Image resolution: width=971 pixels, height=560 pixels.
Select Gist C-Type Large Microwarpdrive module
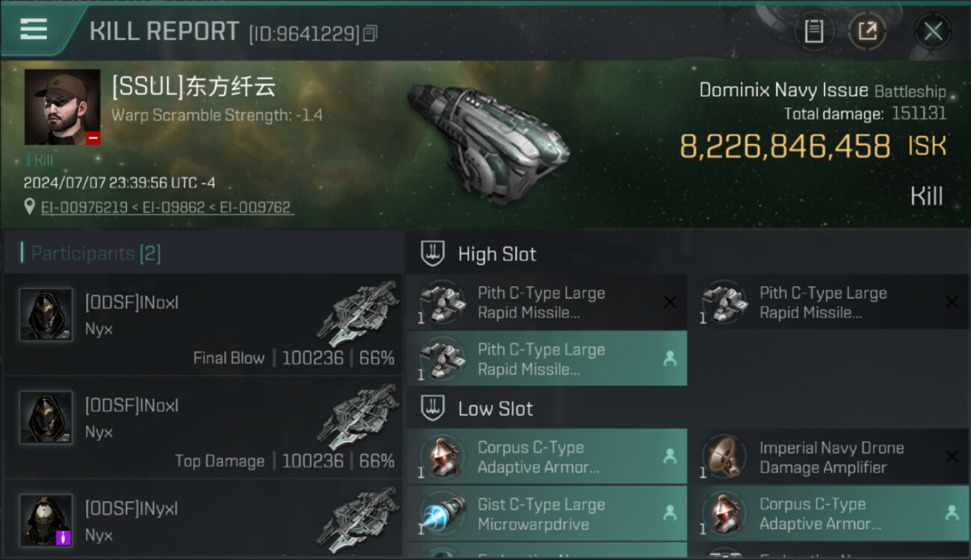click(x=547, y=514)
